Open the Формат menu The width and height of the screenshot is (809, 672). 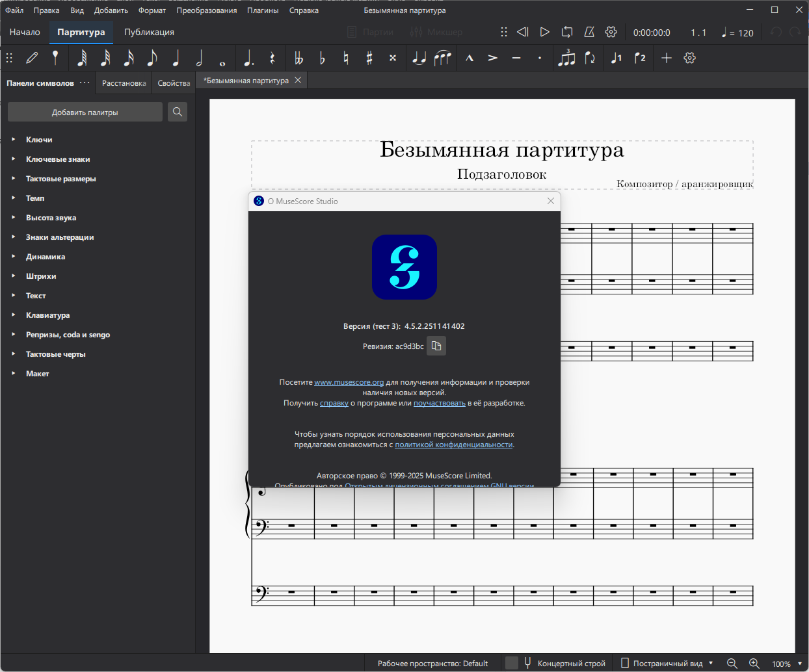[152, 10]
